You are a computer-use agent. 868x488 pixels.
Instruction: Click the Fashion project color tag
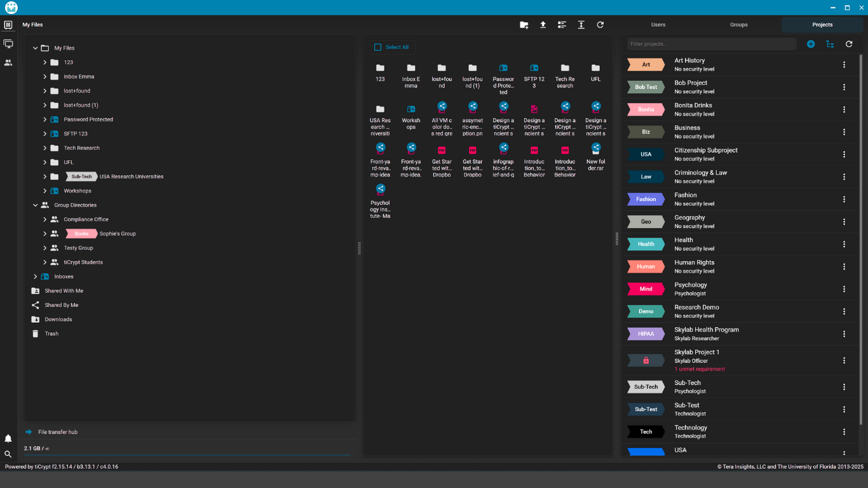point(646,199)
